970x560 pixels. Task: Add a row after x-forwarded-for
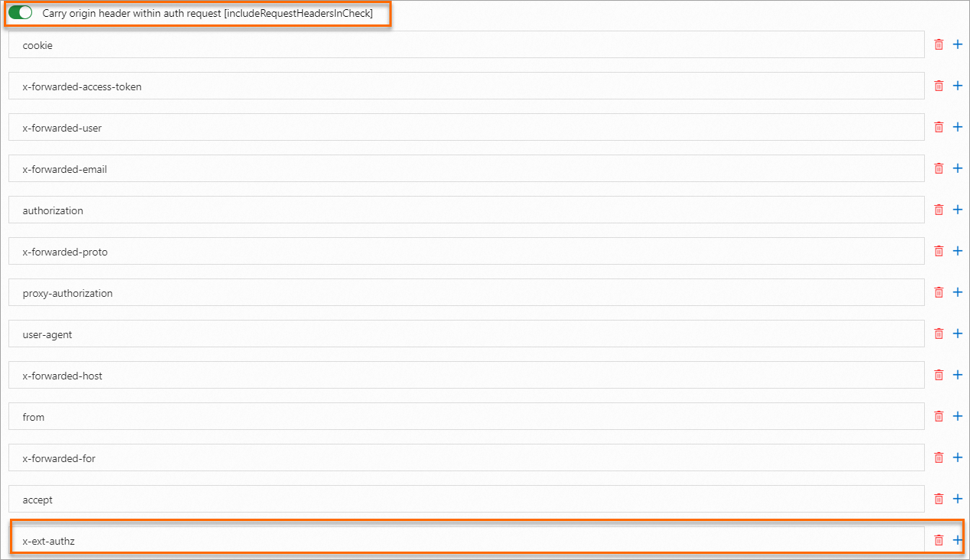coord(957,457)
